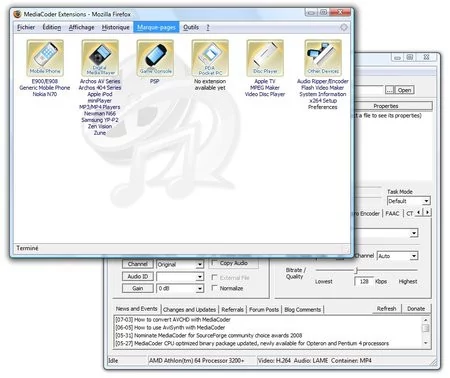Viewport: 450px width, 378px height.
Task: Click the Firefox throbber activity icon
Action: click(x=344, y=27)
